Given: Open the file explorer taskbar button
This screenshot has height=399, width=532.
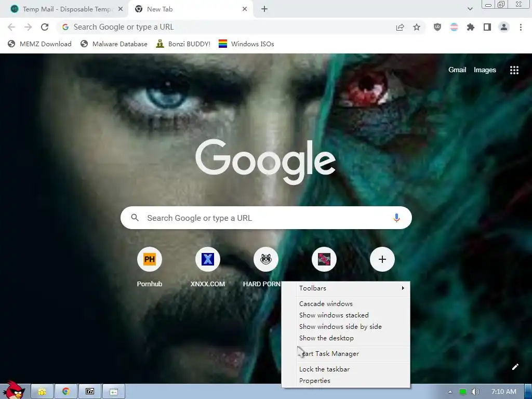Looking at the screenshot, I should point(42,392).
